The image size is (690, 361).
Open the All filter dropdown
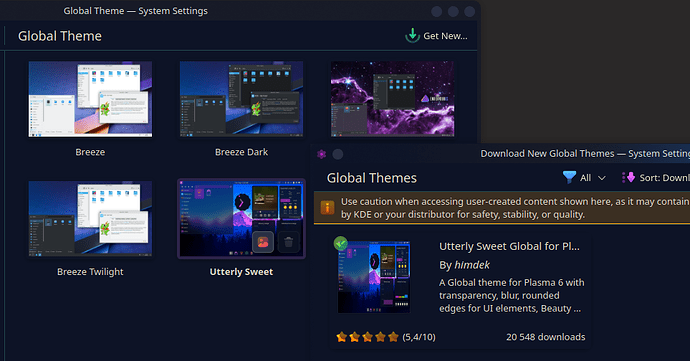click(585, 177)
